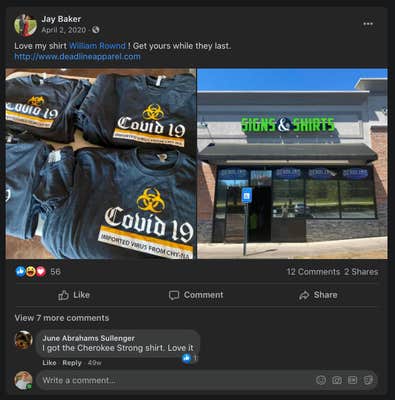Open the emoji picker in comment box
Viewport: 395px width, 400px height.
tap(321, 380)
